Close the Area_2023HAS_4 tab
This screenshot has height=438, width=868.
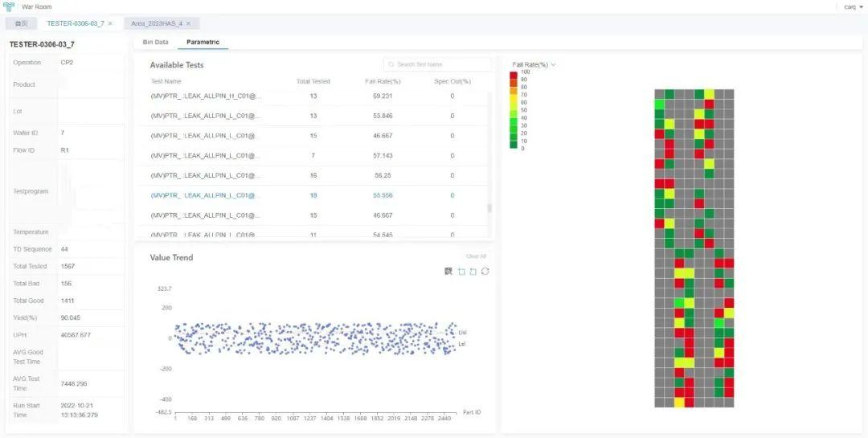(188, 23)
